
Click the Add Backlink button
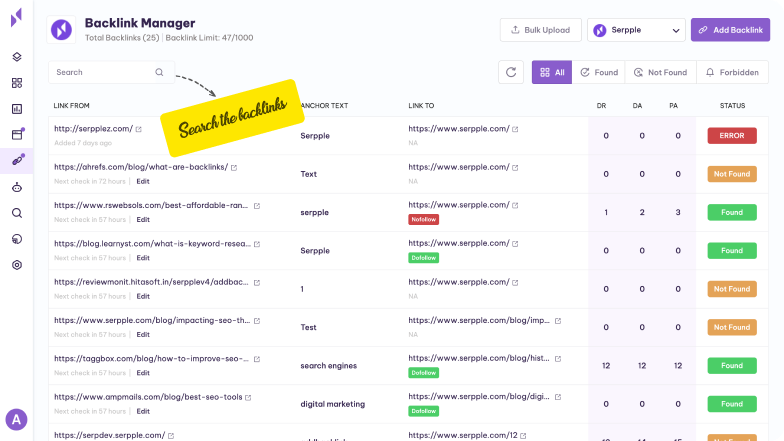(x=730, y=30)
